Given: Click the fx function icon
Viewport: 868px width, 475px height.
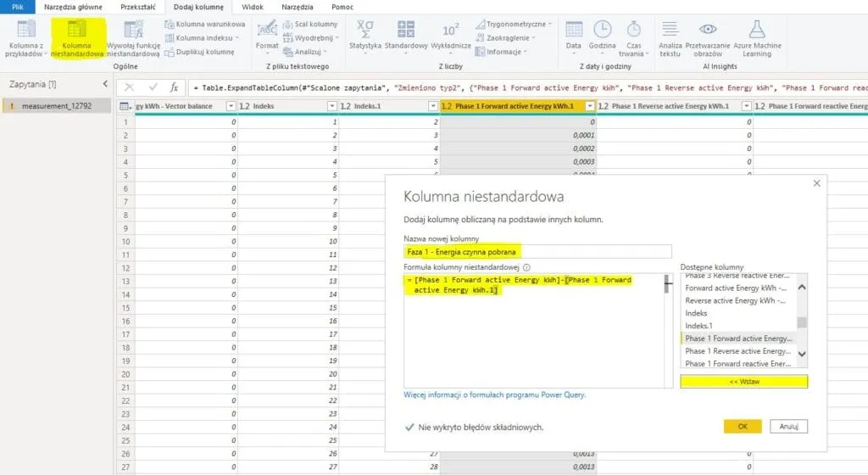Looking at the screenshot, I should pyautogui.click(x=174, y=87).
